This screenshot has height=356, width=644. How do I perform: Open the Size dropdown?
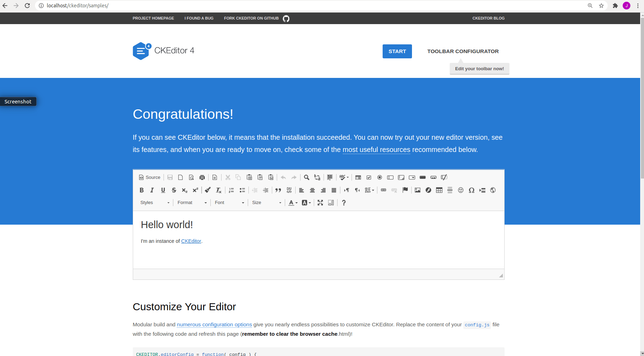[x=266, y=203]
